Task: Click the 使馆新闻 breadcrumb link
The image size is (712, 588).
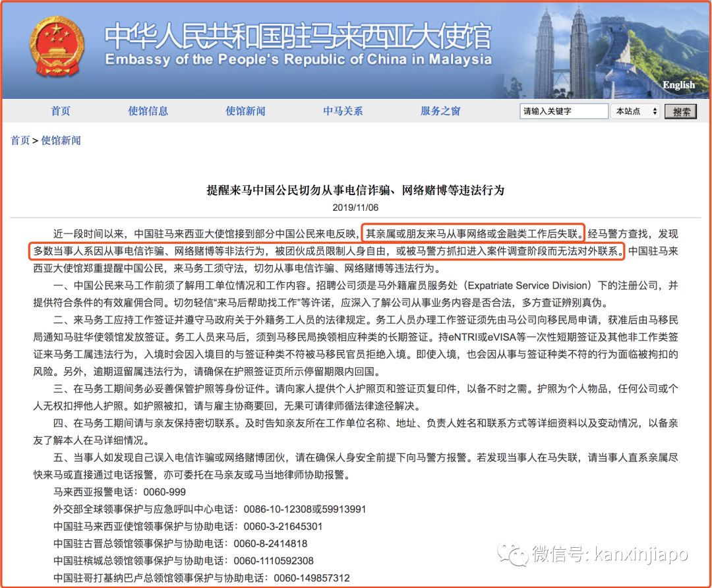Action: point(61,140)
